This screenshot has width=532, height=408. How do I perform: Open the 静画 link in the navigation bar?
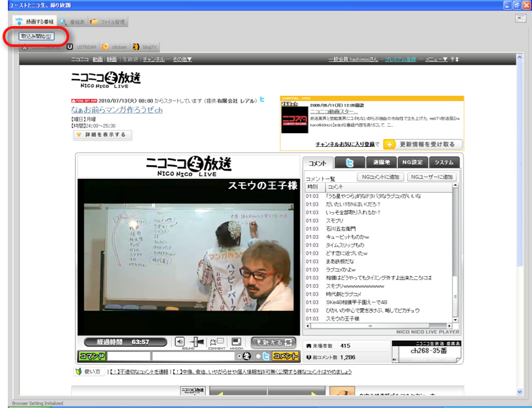[x=112, y=59]
